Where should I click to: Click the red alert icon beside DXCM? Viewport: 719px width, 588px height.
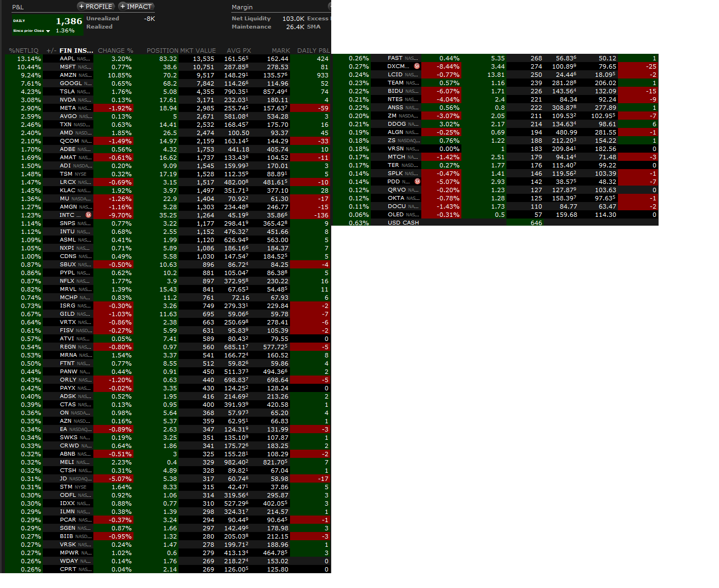417,66
